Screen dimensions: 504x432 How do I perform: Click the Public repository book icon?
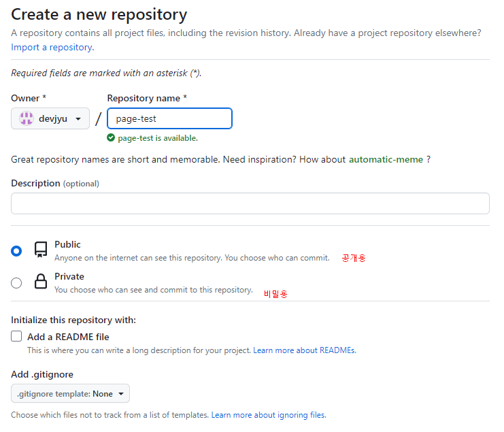pyautogui.click(x=41, y=250)
